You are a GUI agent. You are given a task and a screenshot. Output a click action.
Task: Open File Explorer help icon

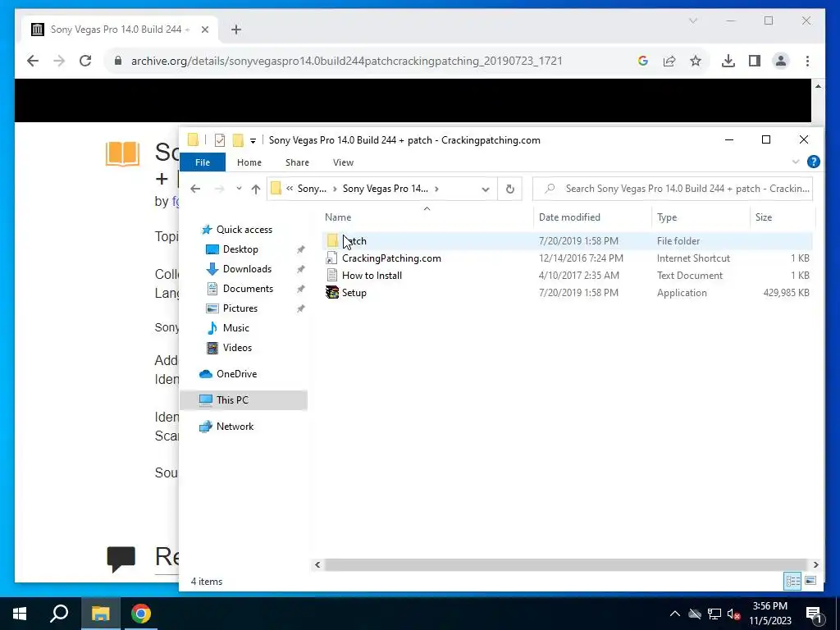point(813,162)
